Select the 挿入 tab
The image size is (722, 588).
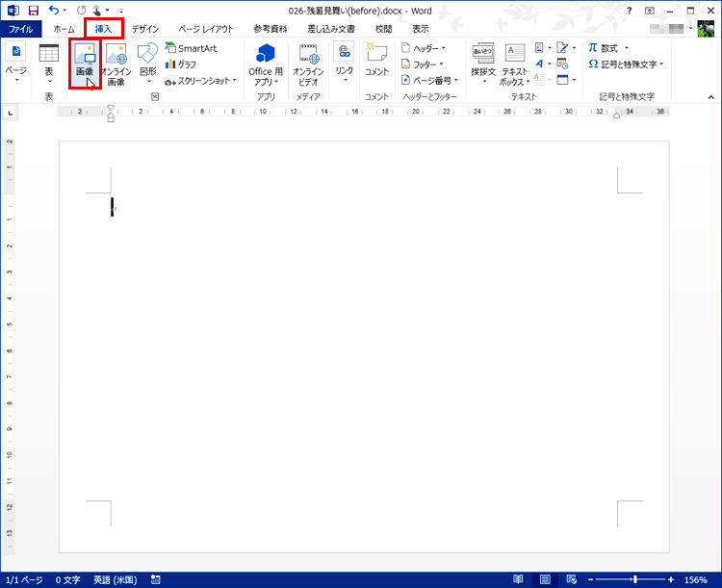(x=104, y=29)
